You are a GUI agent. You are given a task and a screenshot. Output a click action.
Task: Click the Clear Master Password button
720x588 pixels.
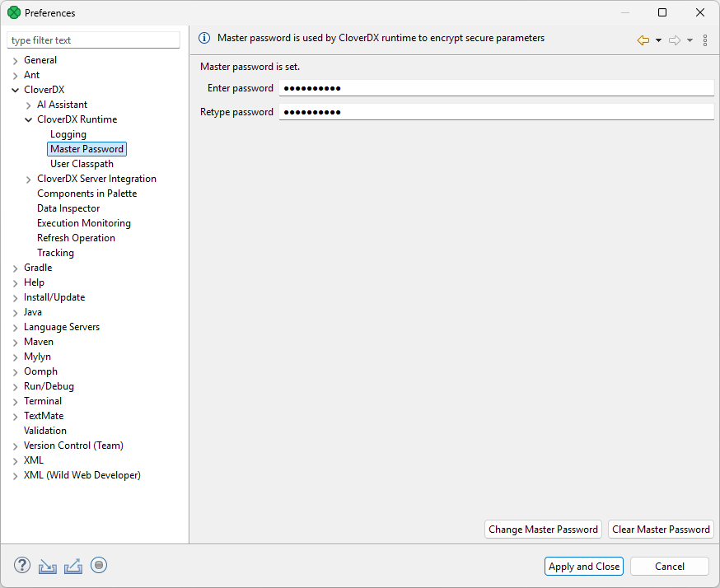pos(661,530)
